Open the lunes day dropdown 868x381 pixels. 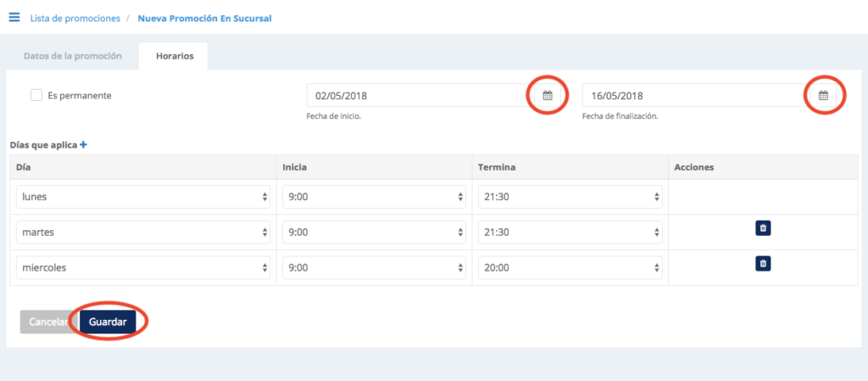click(x=143, y=197)
